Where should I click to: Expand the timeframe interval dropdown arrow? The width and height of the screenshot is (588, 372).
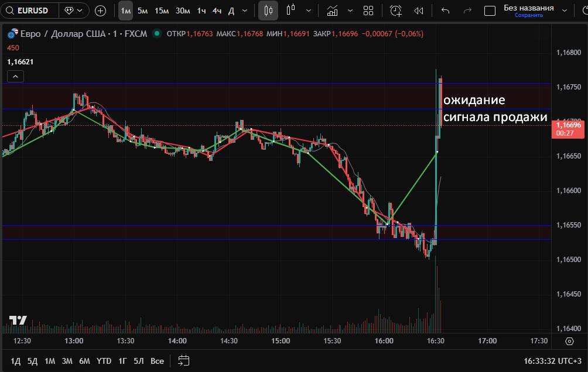(244, 11)
